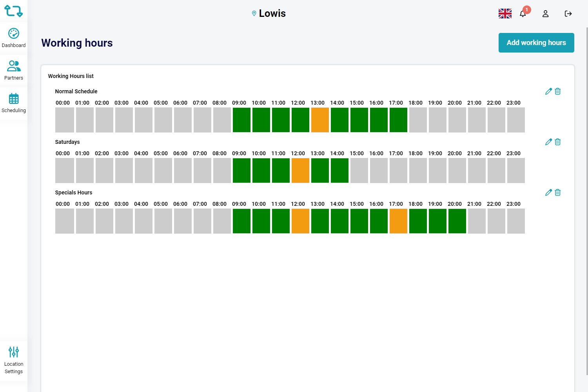
Task: Delete the Saturdays schedule
Action: [x=558, y=142]
